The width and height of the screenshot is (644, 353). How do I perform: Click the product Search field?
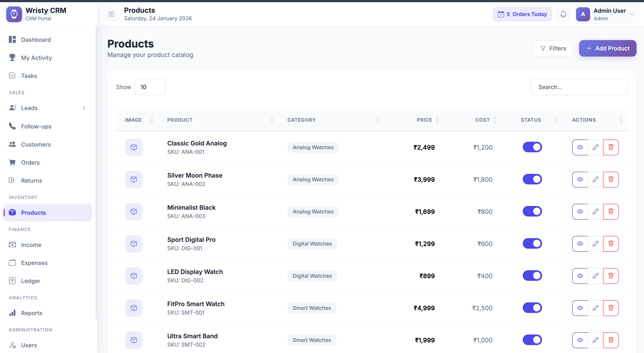(x=579, y=87)
